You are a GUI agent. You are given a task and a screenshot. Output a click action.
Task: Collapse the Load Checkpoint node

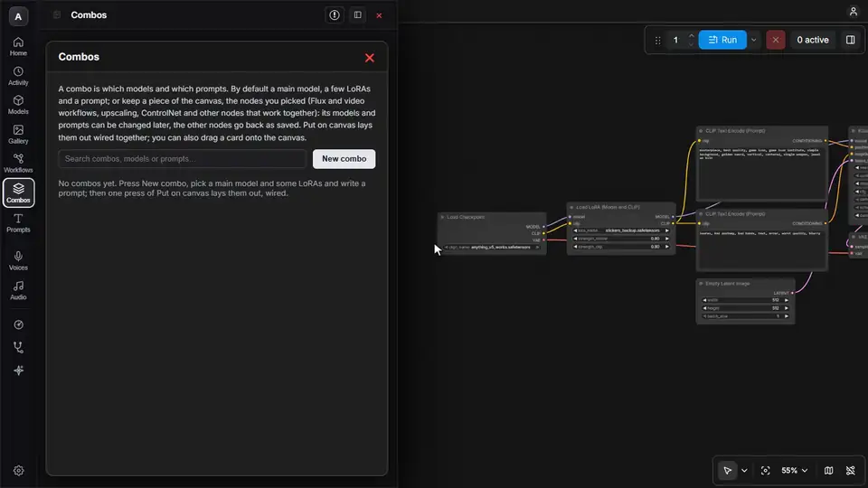(442, 218)
